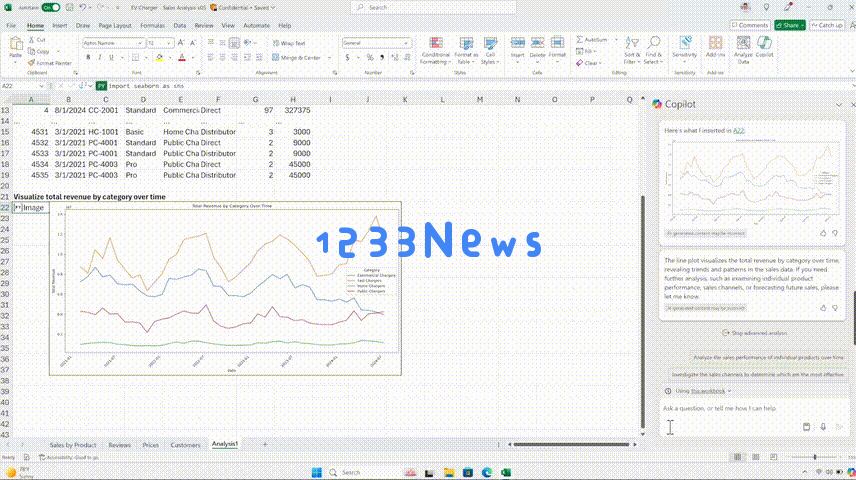Collapse the Copilot pane options chevron
The image size is (856, 480).
pyautogui.click(x=839, y=104)
